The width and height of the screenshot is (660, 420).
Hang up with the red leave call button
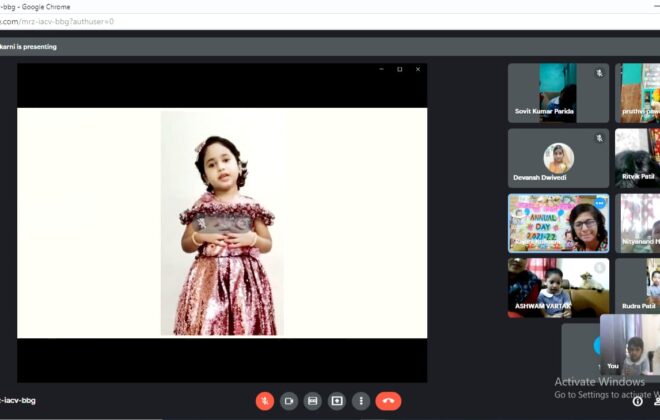pos(388,401)
